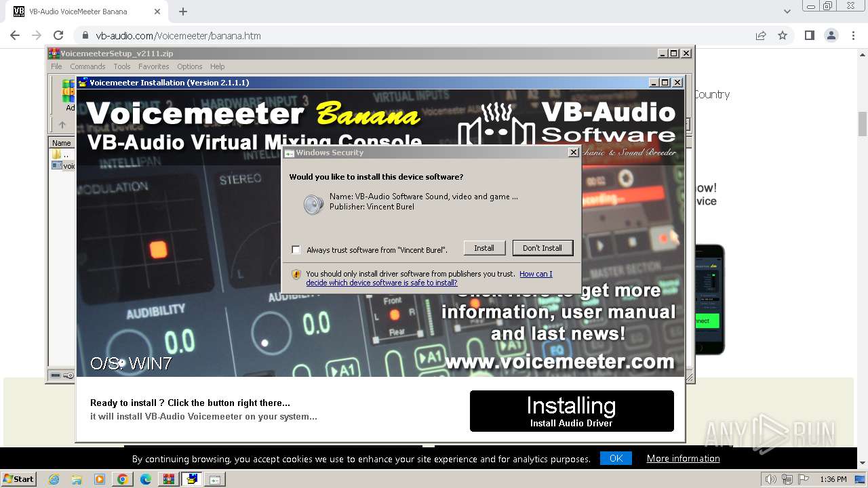Click the device speaker icon in security dialog
This screenshot has width=868, height=488.
coord(313,204)
